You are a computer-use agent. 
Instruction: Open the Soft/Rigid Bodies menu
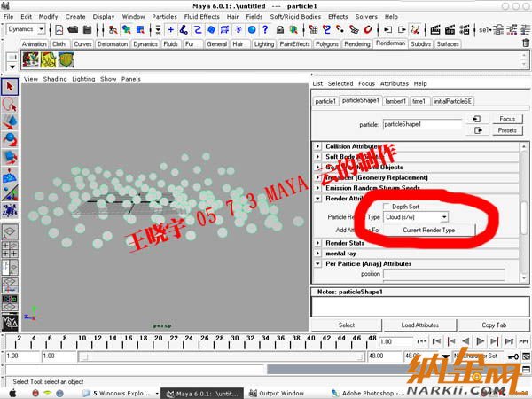click(x=295, y=17)
